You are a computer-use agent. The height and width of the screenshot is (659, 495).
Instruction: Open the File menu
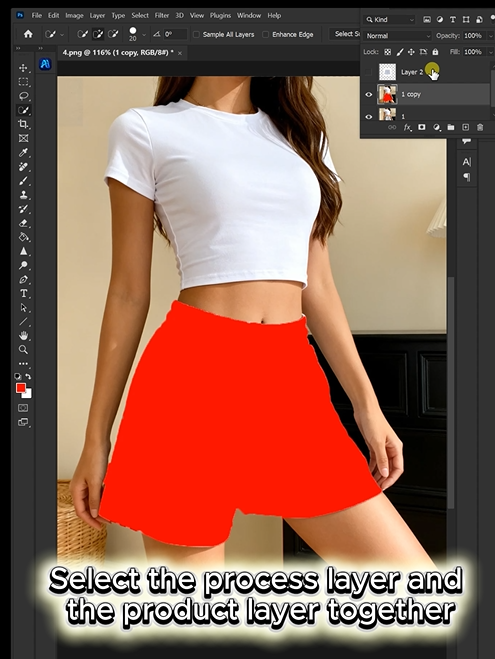pos(37,16)
